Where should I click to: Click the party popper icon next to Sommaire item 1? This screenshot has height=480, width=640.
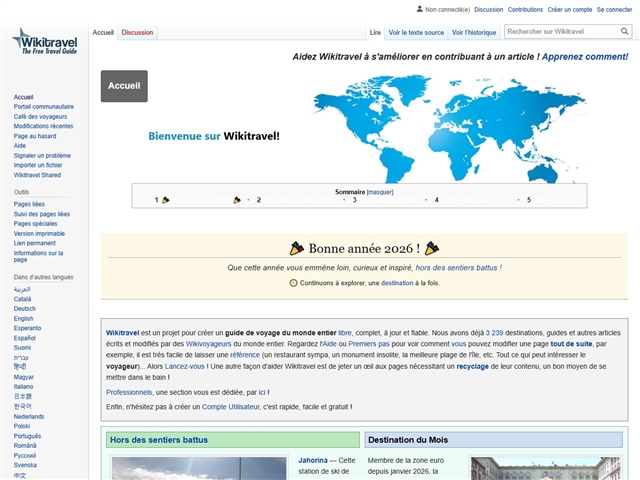point(165,200)
